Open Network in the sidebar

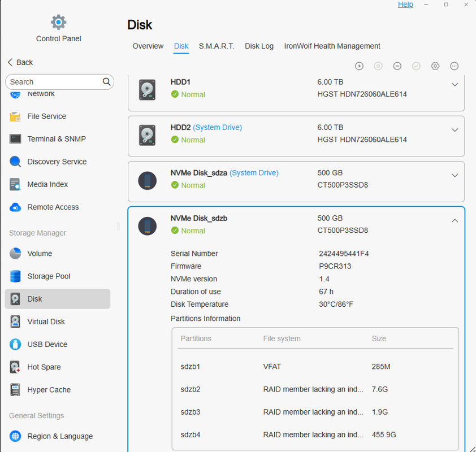58,94
